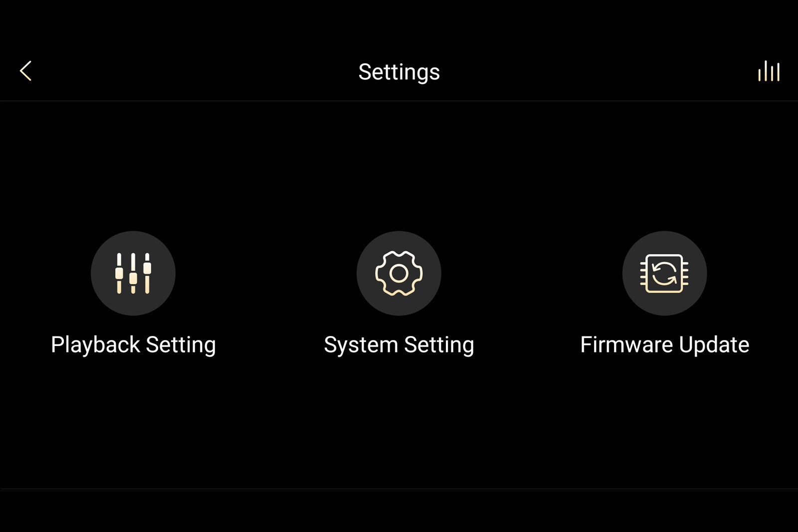
Task: Select the "Firmware Update" text label
Action: coord(665,345)
